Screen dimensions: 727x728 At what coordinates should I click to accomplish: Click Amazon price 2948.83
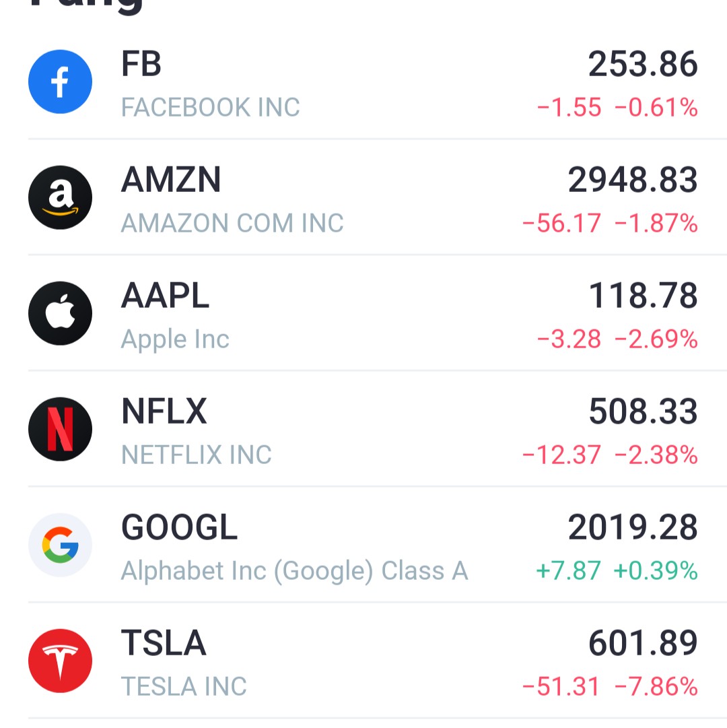click(633, 180)
